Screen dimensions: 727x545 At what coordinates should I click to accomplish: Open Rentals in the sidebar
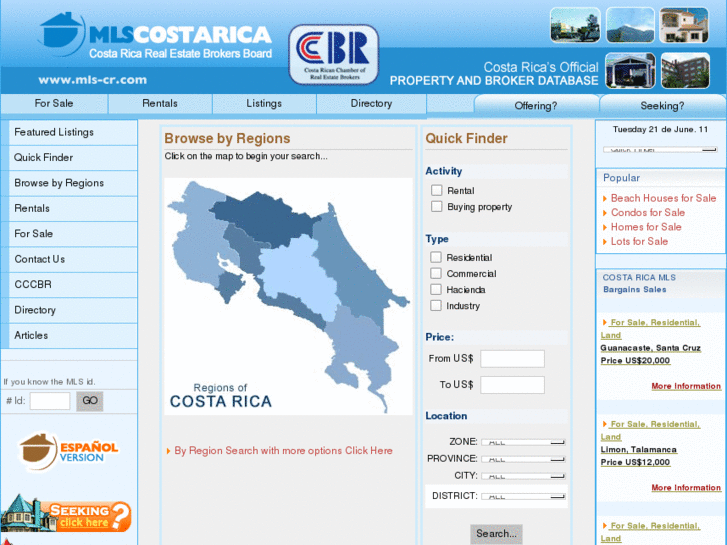click(73, 208)
